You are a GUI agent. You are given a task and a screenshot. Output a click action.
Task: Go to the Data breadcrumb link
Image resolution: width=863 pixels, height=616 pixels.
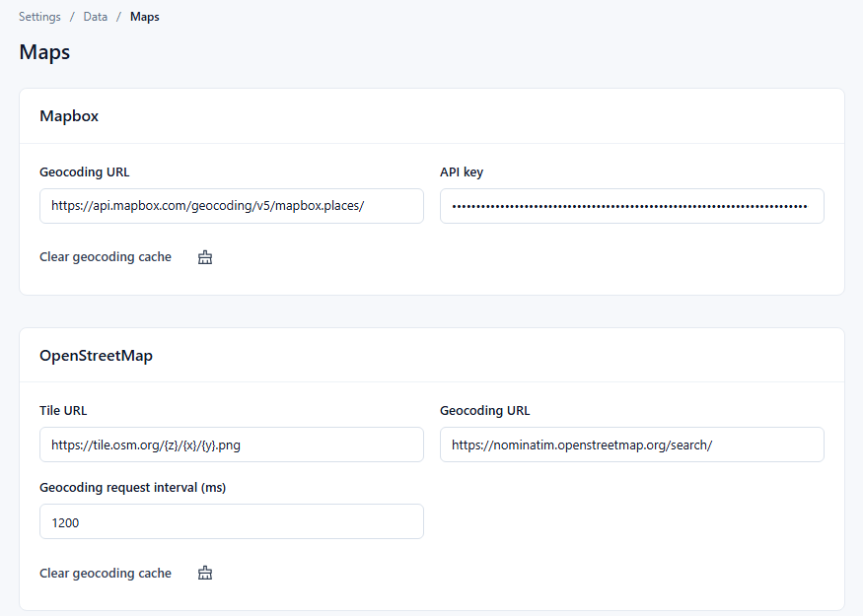[x=96, y=17]
